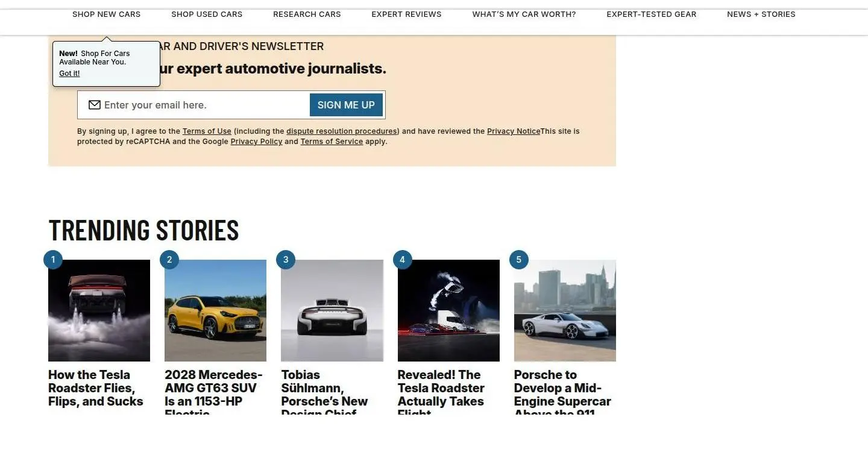Click the number 5 trending badge
Screen dimensions: 868x467
(519, 260)
